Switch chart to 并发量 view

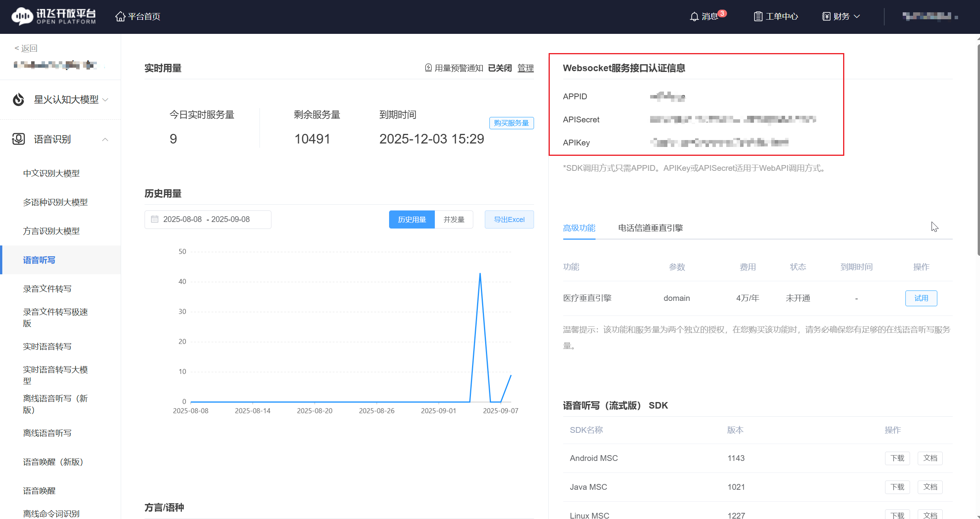(x=454, y=220)
